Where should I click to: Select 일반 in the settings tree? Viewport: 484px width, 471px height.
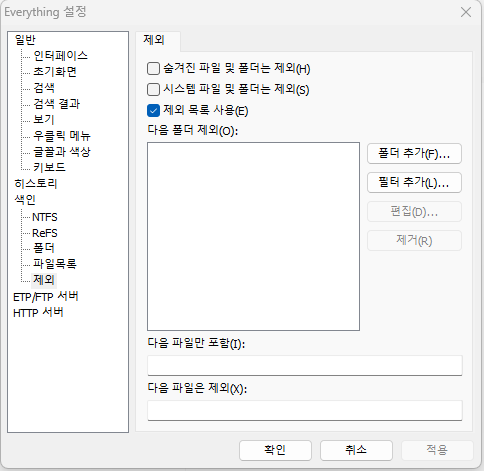click(x=25, y=40)
